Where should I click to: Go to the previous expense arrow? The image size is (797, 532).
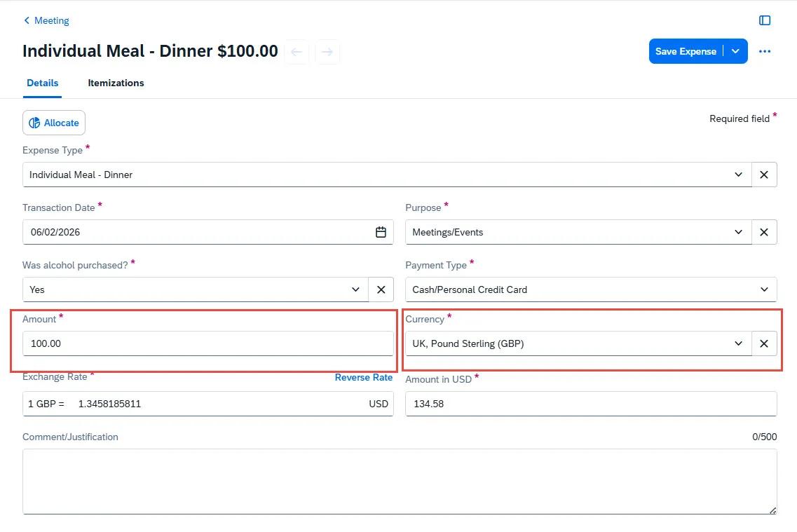(297, 52)
